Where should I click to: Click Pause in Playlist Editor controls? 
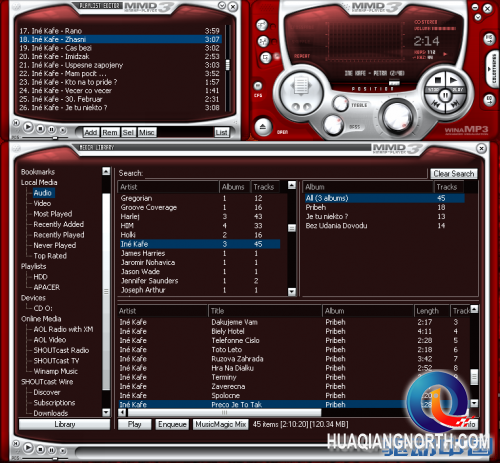coord(51,129)
